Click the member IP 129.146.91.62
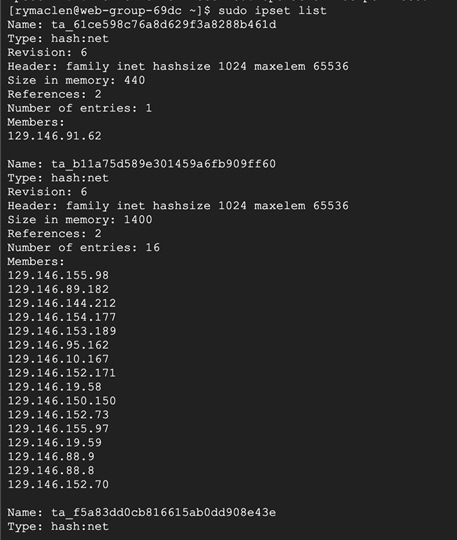This screenshot has width=457, height=540. coord(54,136)
